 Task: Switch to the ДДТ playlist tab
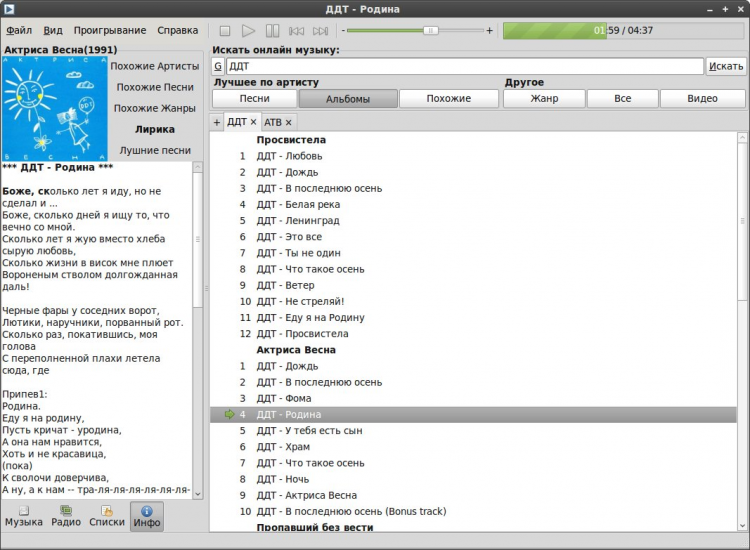click(237, 122)
